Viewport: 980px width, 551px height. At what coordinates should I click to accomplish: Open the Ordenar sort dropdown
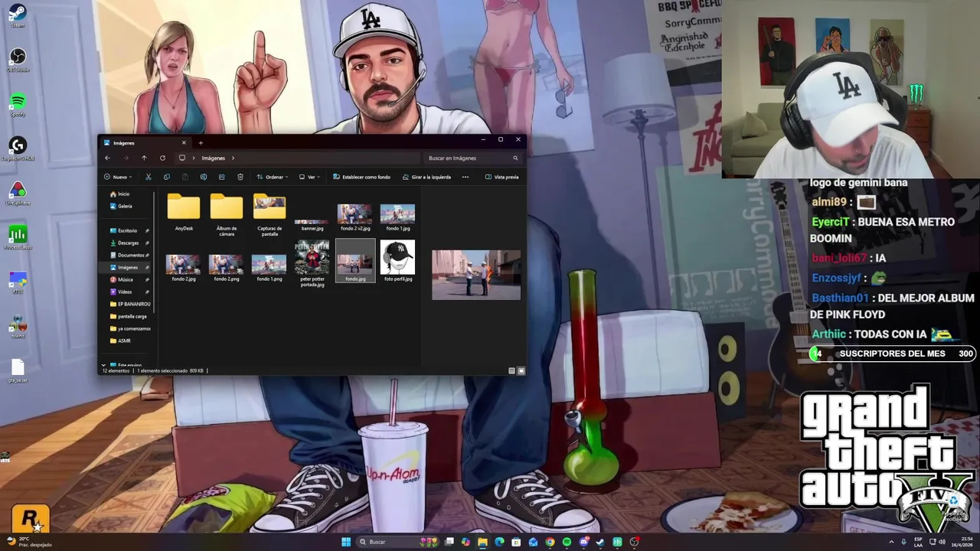tap(273, 177)
